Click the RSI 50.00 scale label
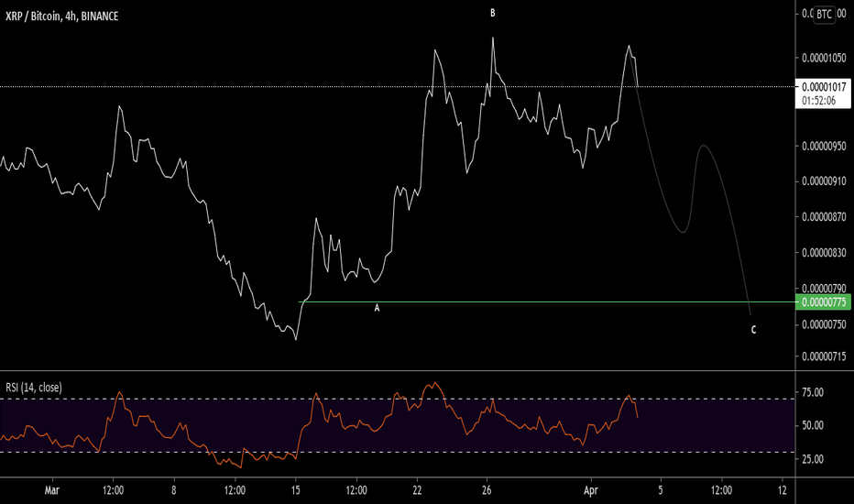Viewport: 854px width, 504px height. [x=813, y=425]
